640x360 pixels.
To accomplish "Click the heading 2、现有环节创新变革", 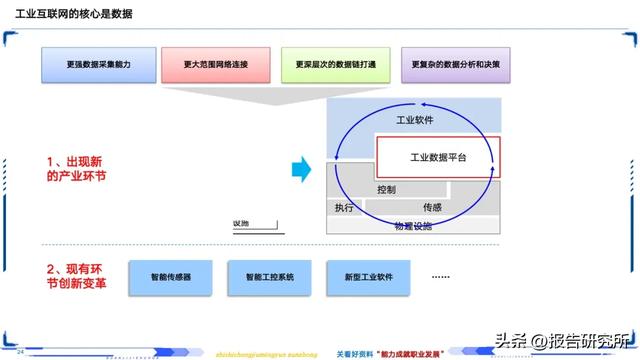I will pos(76,276).
